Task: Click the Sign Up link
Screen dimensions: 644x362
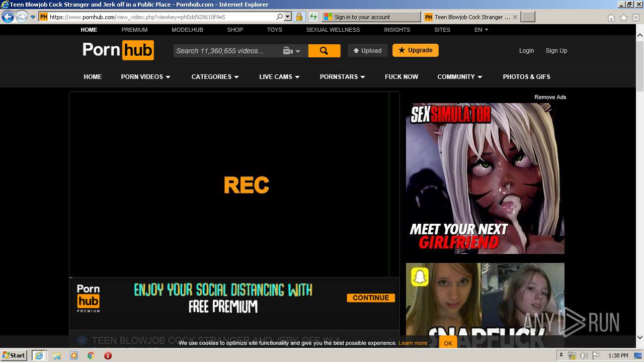Action: point(556,51)
